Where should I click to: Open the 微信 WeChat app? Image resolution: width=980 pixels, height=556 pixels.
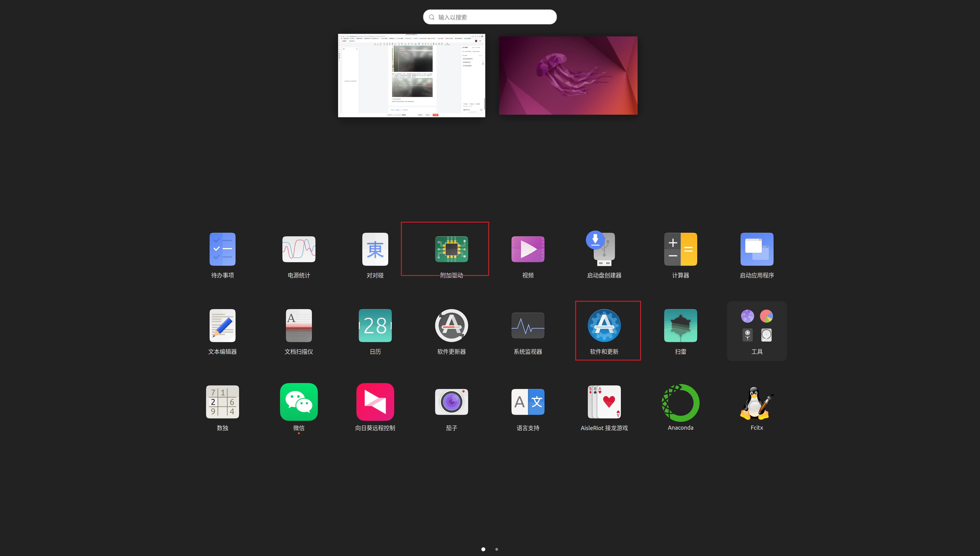(299, 402)
